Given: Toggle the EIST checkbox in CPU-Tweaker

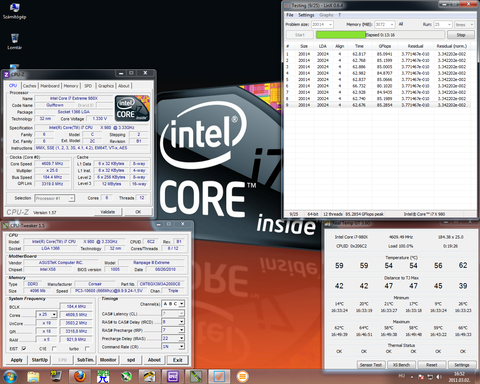Looking at the screenshot, I should 23,348.
